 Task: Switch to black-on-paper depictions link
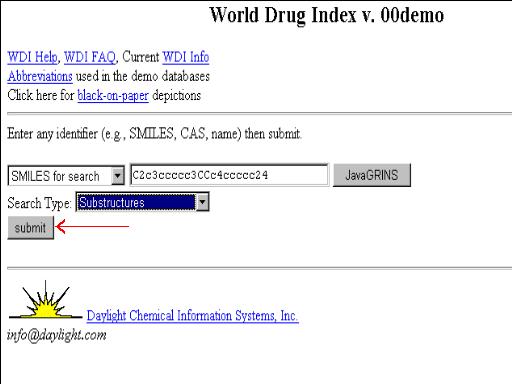[x=113, y=96]
